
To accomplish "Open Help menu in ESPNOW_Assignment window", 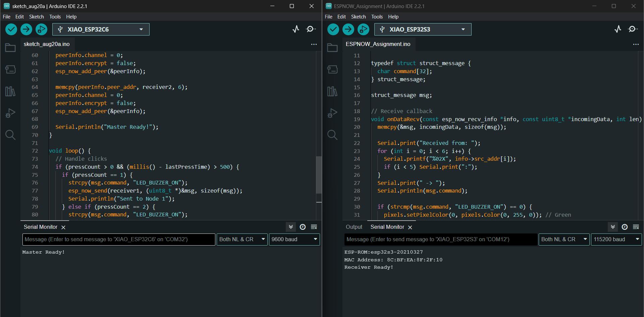I will [x=393, y=17].
